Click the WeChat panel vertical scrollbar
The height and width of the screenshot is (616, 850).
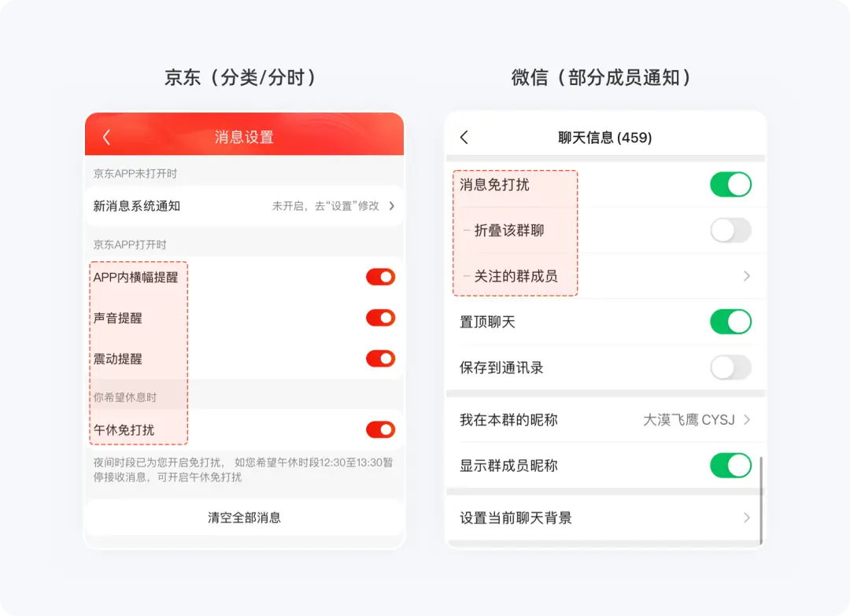761,500
